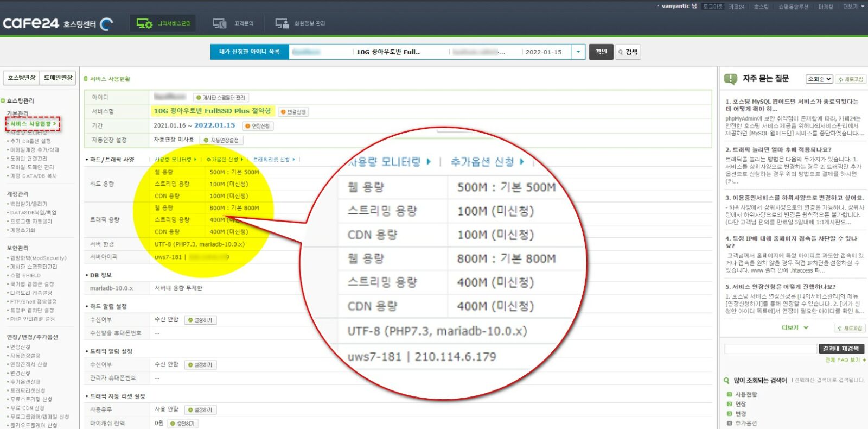Click 설정하기 under 하드 알림 설정

(x=200, y=320)
